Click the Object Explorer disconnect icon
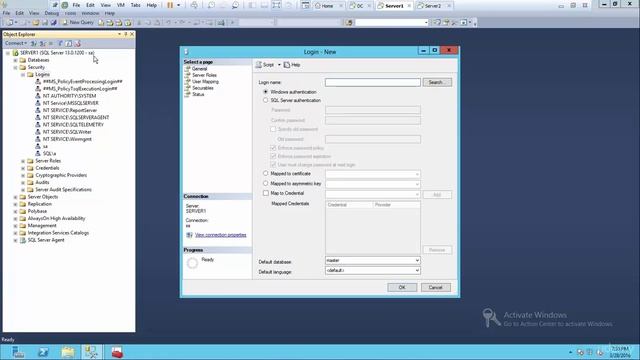This screenshot has width=640, height=360. 42,43
